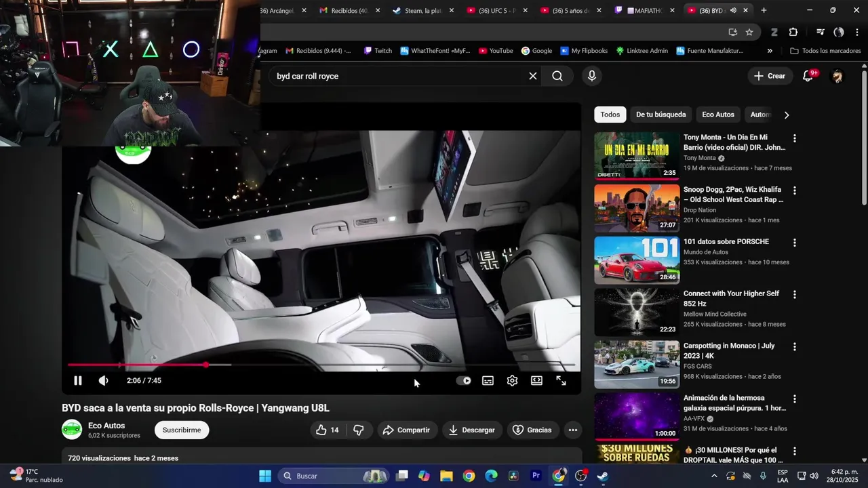Viewport: 868px width, 488px height.
Task: Open Chrome extensions puzzle icon
Action: [793, 32]
